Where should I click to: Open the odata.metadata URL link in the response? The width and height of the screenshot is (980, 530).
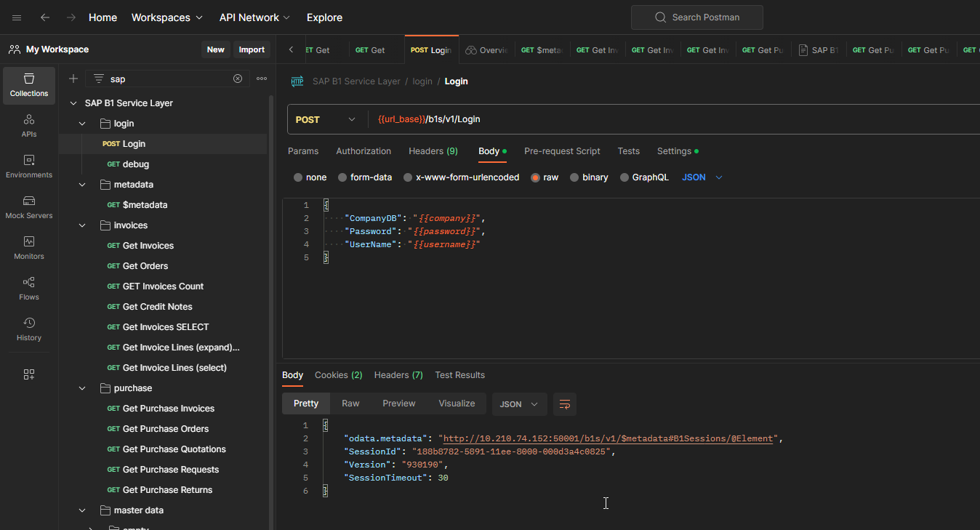point(608,438)
